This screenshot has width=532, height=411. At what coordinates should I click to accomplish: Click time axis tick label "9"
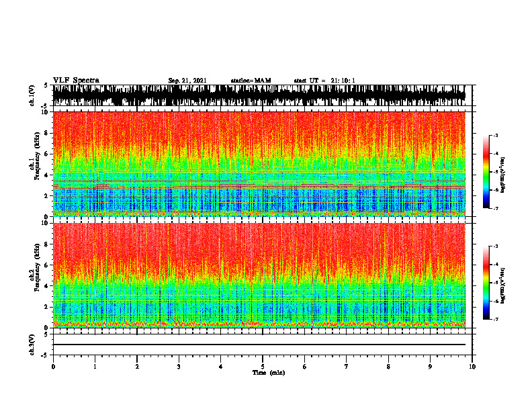pyautogui.click(x=430, y=367)
